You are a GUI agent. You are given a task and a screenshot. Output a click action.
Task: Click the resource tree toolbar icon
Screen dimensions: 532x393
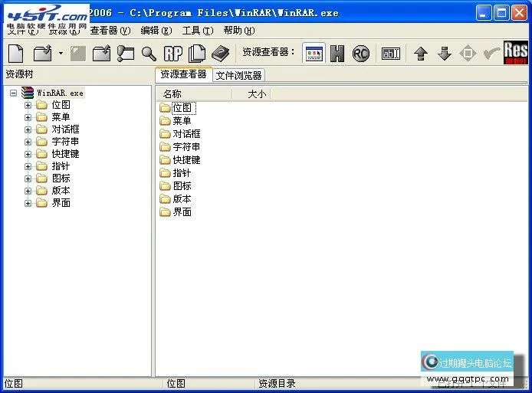(x=126, y=53)
